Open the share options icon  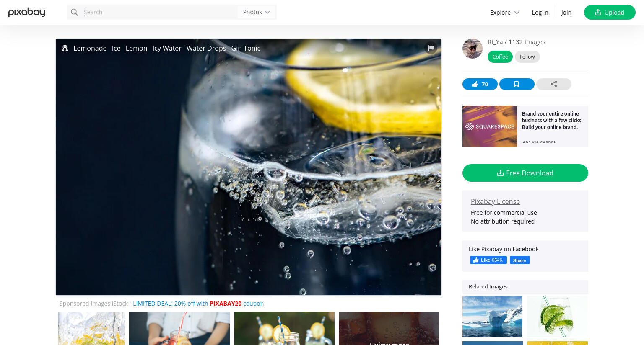pos(553,84)
